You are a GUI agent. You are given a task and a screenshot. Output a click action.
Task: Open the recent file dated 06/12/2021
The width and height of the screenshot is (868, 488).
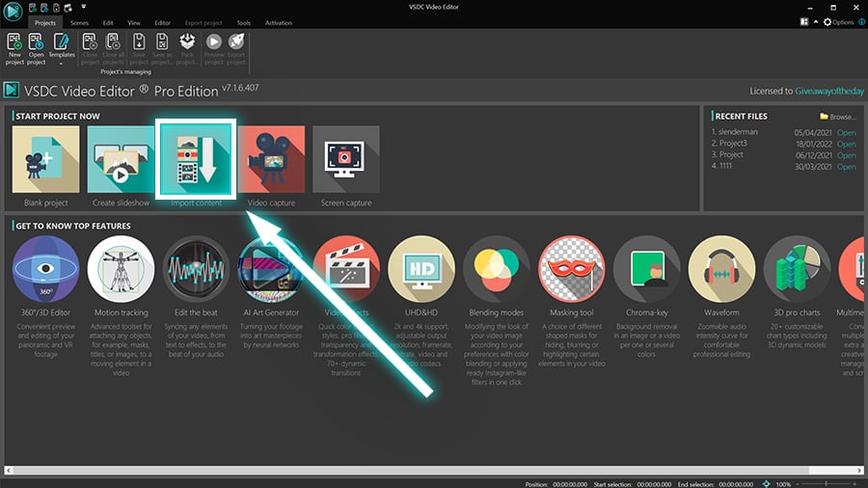coord(847,155)
